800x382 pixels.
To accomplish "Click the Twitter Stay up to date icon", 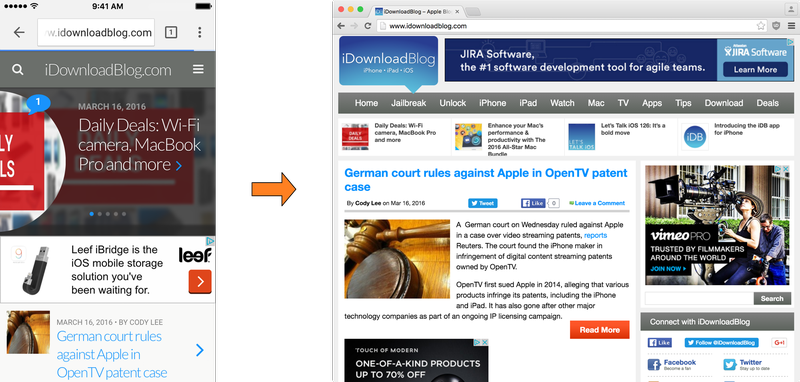I will click(x=729, y=365).
